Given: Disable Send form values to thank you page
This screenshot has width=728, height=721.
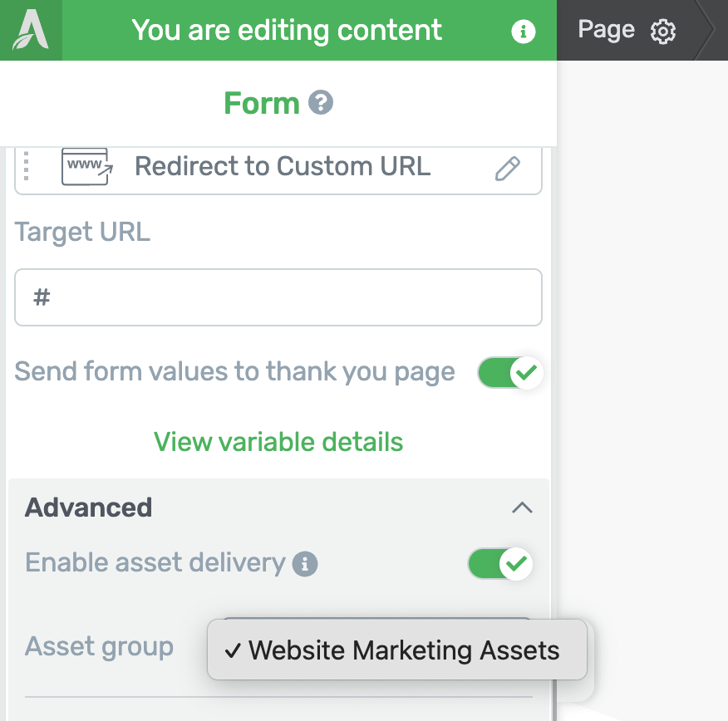Looking at the screenshot, I should coord(509,372).
